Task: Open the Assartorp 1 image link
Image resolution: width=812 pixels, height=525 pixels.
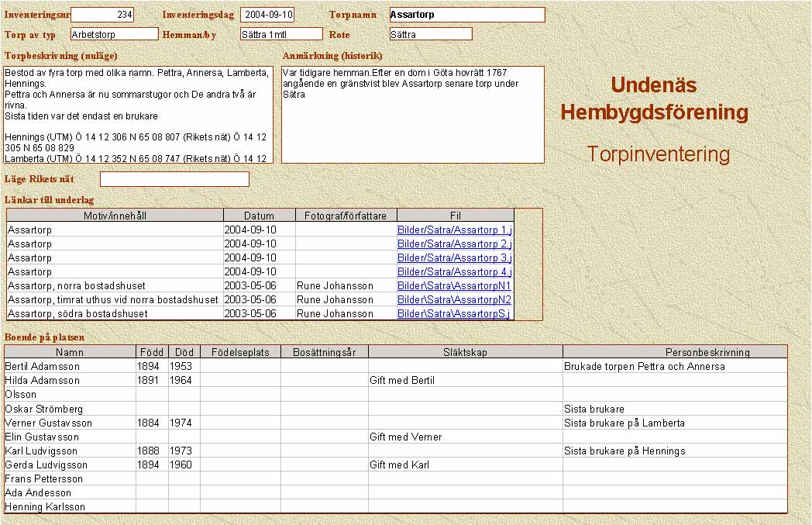Action: click(454, 230)
